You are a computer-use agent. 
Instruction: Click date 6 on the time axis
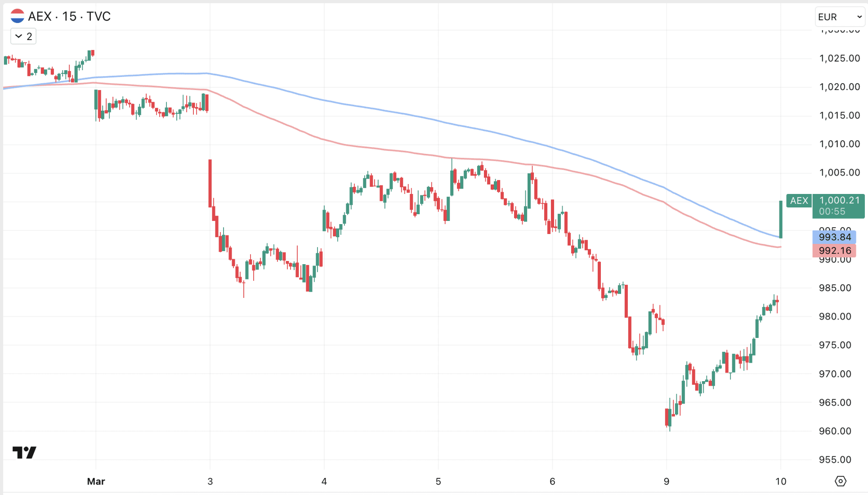point(552,481)
